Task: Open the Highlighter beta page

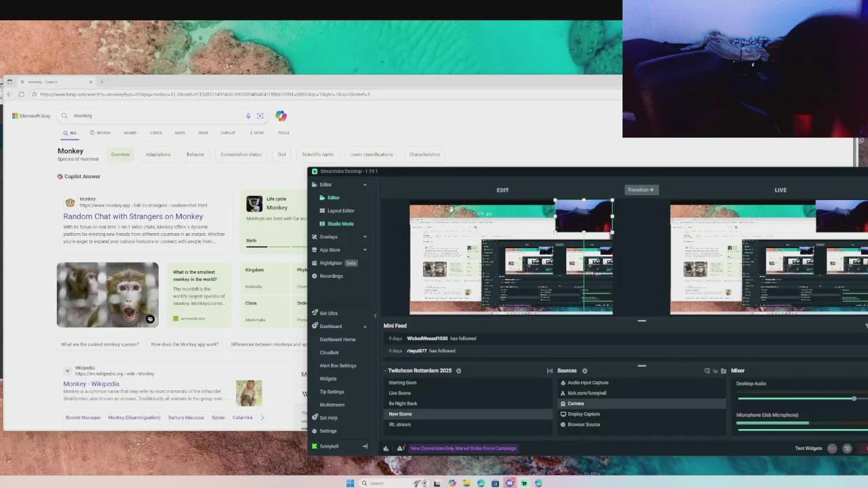Action: [334, 263]
